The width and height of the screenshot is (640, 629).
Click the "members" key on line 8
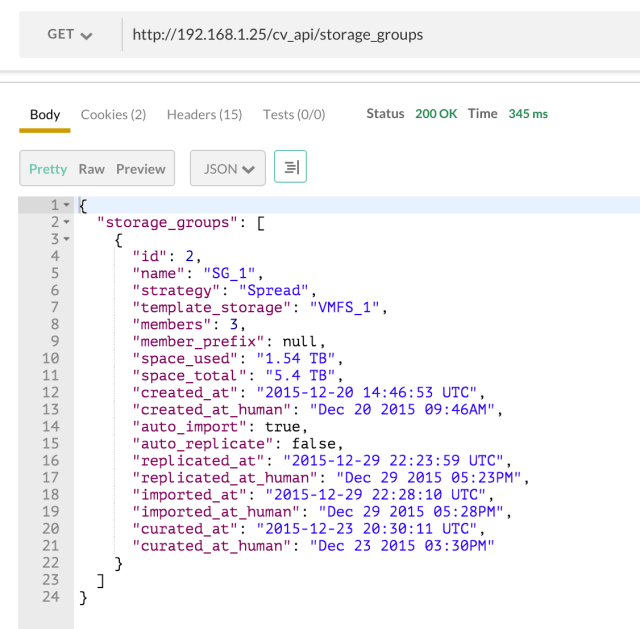pyautogui.click(x=172, y=325)
